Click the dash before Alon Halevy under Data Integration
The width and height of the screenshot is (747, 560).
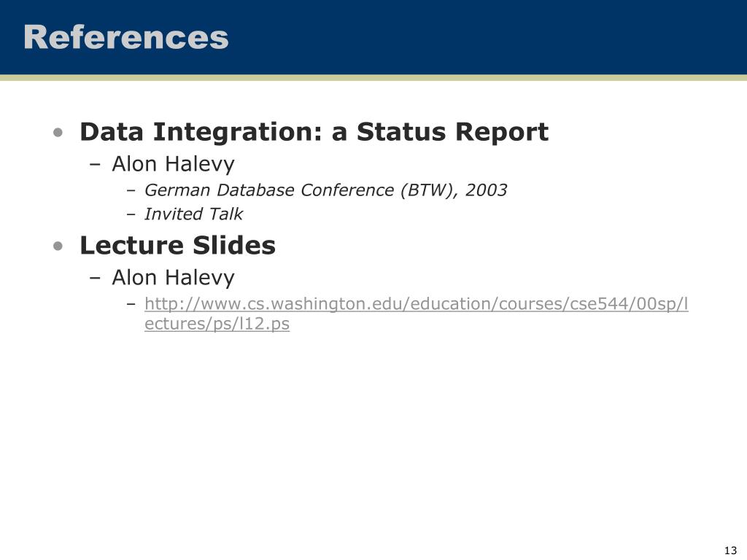coord(95,166)
